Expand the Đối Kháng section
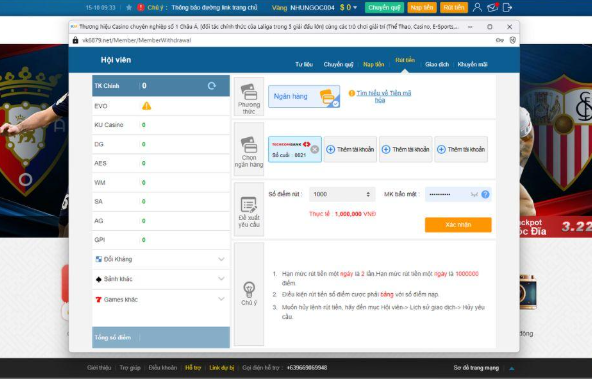The width and height of the screenshot is (592, 379). [x=161, y=259]
